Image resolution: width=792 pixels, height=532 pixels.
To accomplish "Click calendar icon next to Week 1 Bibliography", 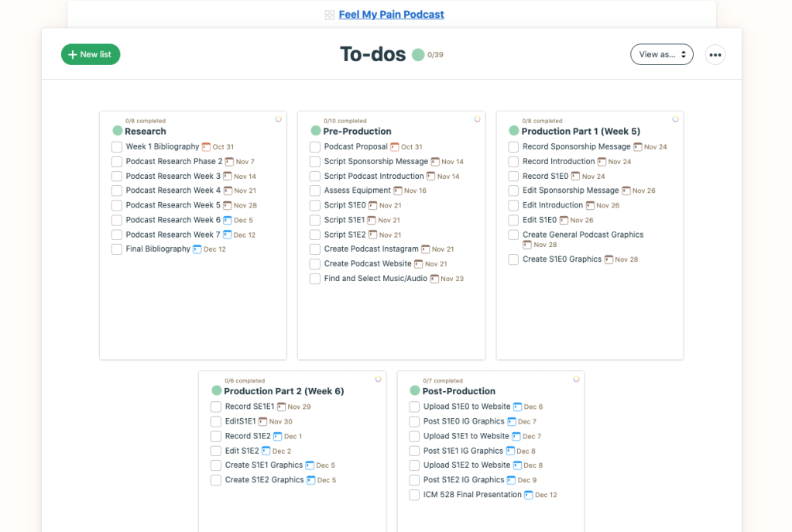I will click(x=206, y=146).
